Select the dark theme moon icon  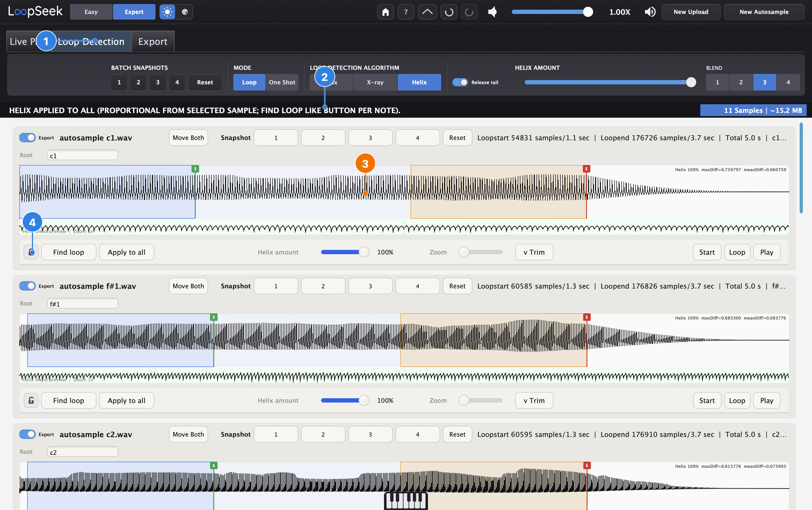tap(185, 12)
